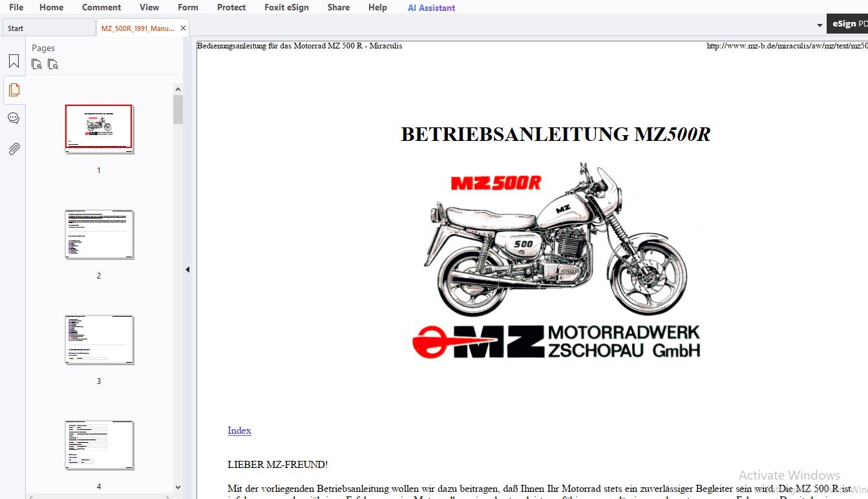The width and height of the screenshot is (868, 499).
Task: Switch to the Protect ribbon tab
Action: pyautogui.click(x=231, y=8)
